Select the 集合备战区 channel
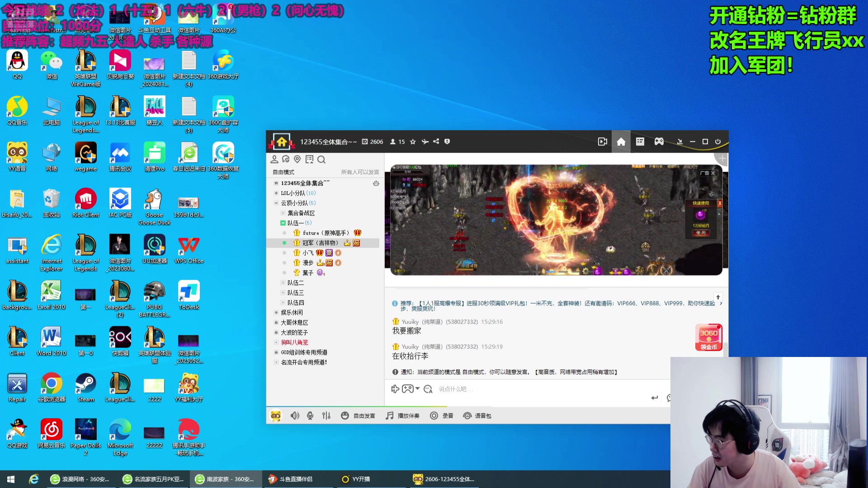 (301, 213)
